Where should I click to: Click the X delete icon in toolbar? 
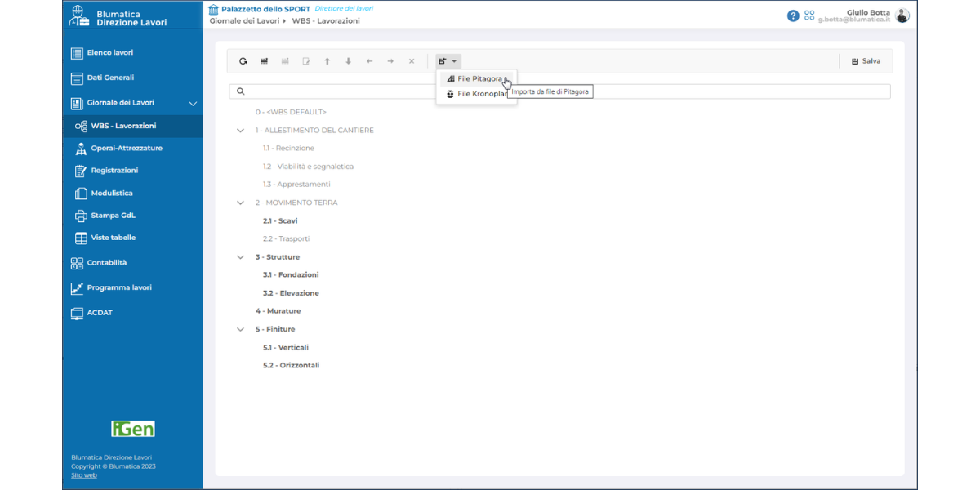coord(412,61)
